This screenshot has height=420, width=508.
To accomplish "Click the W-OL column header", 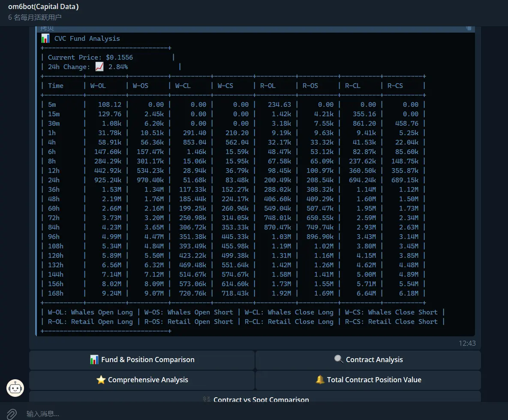I will click(x=98, y=86).
